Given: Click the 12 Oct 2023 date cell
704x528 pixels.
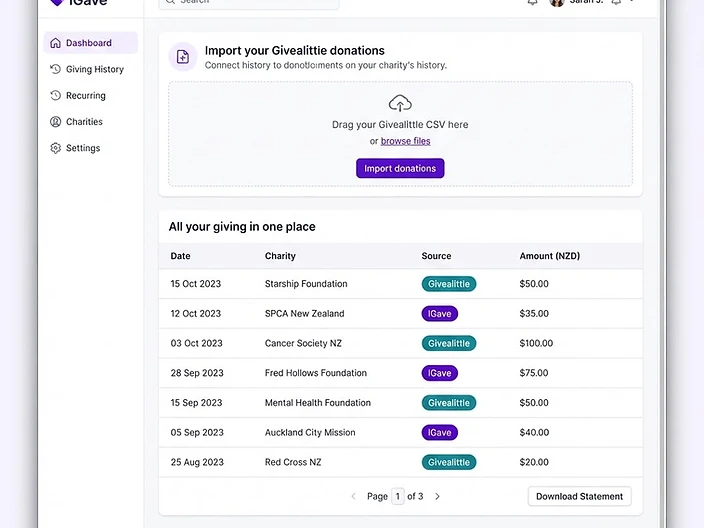Looking at the screenshot, I should [x=196, y=313].
